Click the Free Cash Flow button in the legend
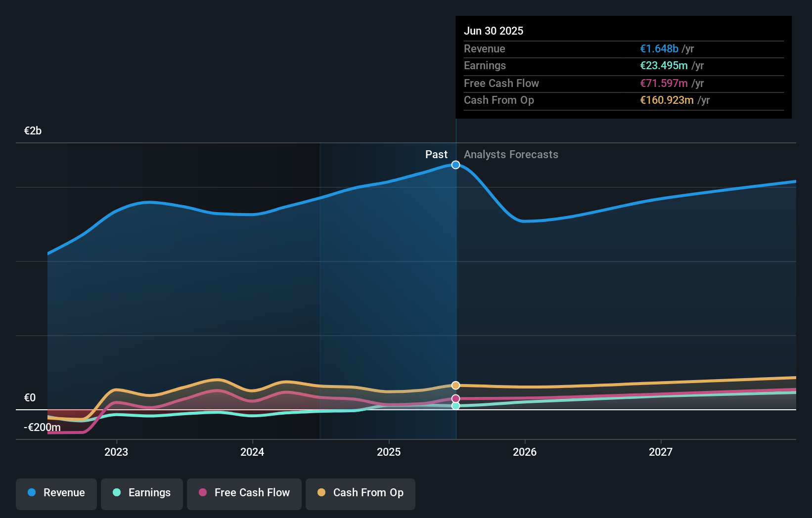This screenshot has width=812, height=518. pos(244,494)
